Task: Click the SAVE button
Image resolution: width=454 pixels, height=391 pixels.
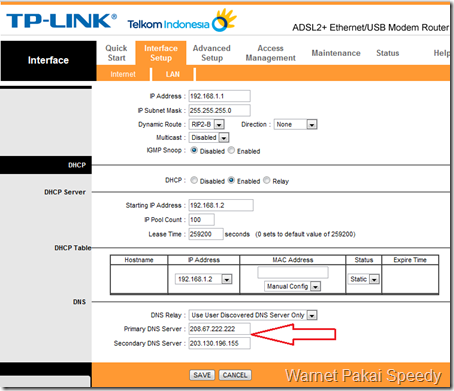Action: click(202, 375)
